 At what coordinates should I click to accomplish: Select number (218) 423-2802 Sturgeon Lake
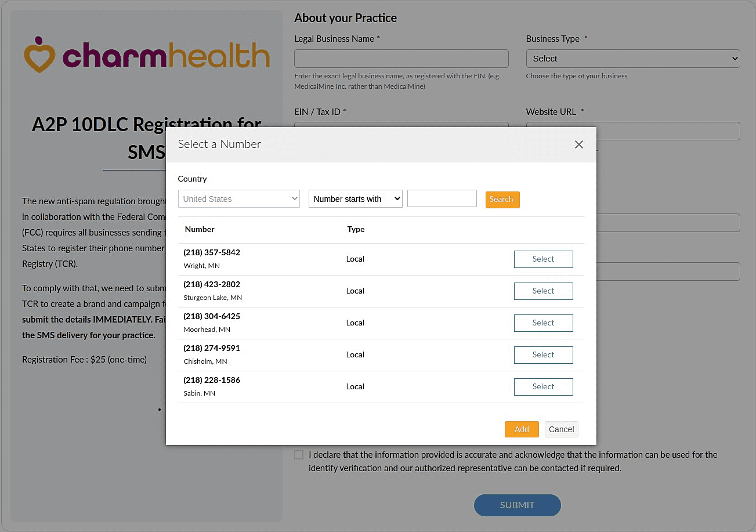point(543,291)
